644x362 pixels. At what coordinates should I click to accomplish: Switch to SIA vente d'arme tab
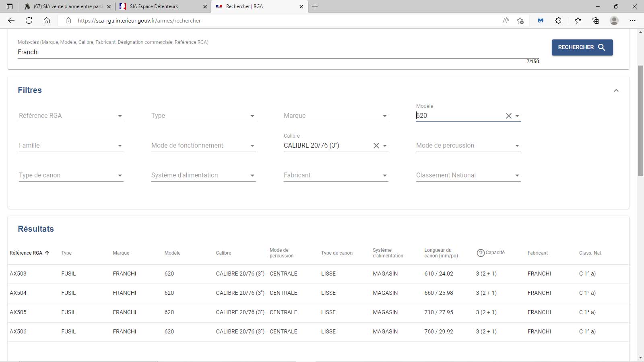coord(66,6)
